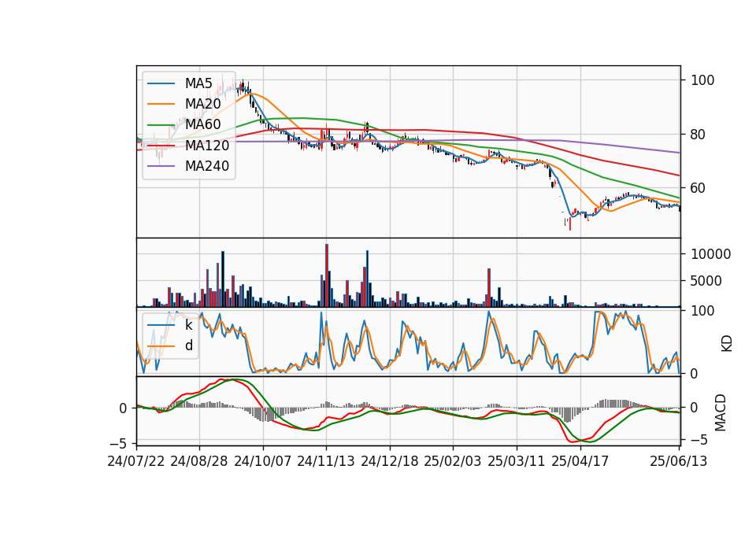Click the 24/10/07 date axis label
The width and height of the screenshot is (756, 543).
263,461
